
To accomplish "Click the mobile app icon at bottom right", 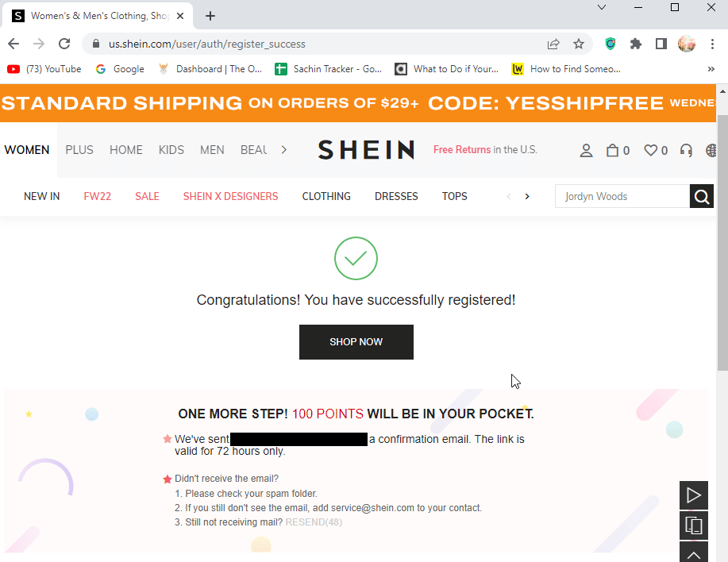I will coord(693,525).
